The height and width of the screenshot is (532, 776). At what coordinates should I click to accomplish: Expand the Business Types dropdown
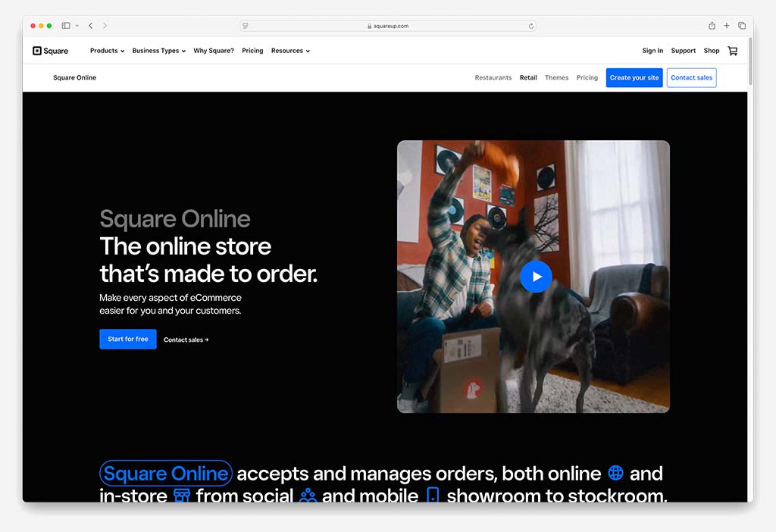159,51
